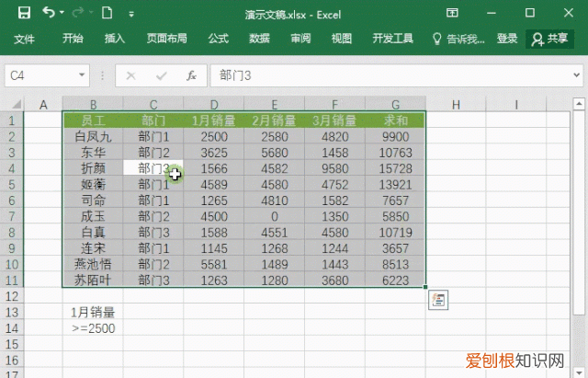Screen dimensions: 588x378
Task: Click the vertical scrollbar thumb
Action: [579, 212]
